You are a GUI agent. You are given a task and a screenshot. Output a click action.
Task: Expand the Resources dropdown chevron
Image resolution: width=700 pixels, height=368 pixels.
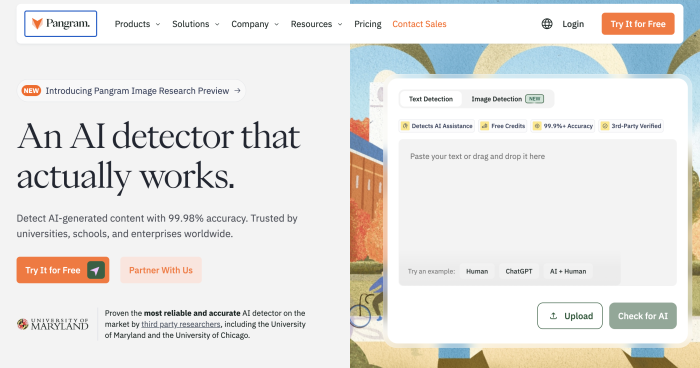[340, 24]
